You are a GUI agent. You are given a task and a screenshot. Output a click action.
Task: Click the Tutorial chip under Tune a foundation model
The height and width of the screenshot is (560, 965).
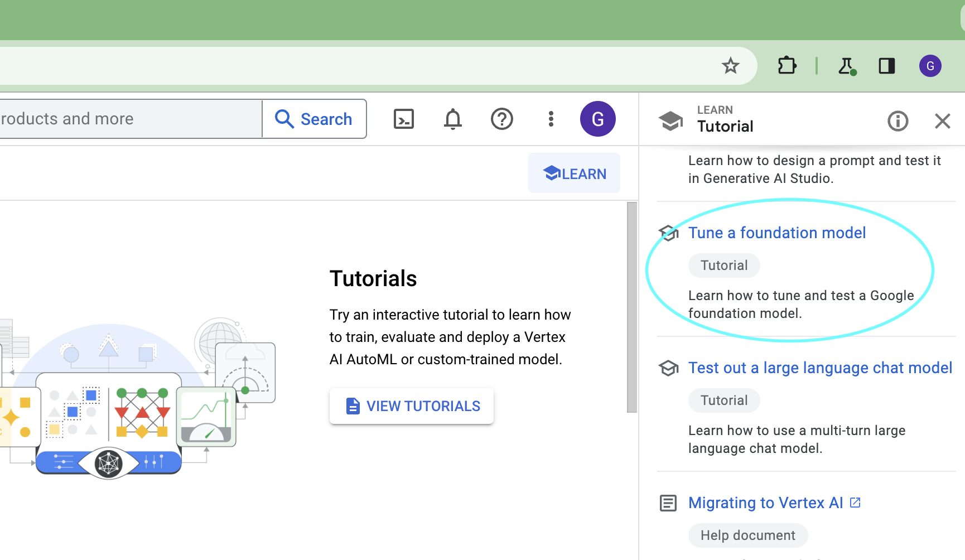[x=724, y=265]
